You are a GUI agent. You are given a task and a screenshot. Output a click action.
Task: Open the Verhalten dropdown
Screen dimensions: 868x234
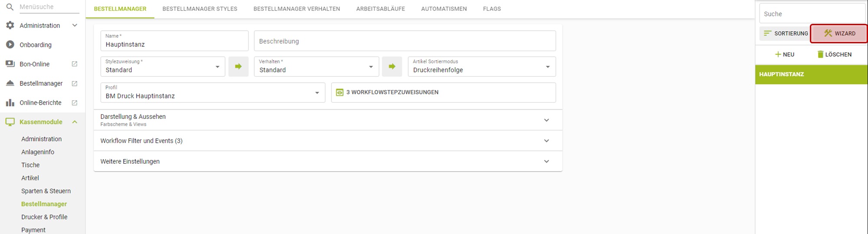tap(316, 67)
